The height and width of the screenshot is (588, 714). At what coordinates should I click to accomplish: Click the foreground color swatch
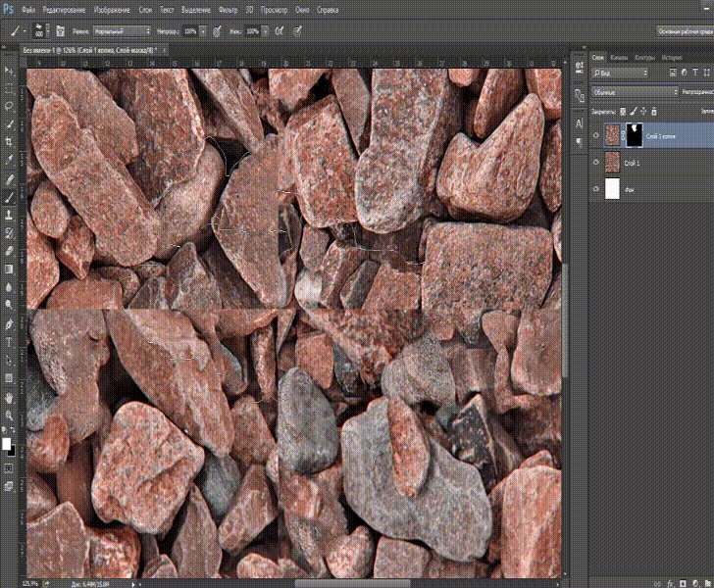click(x=6, y=443)
